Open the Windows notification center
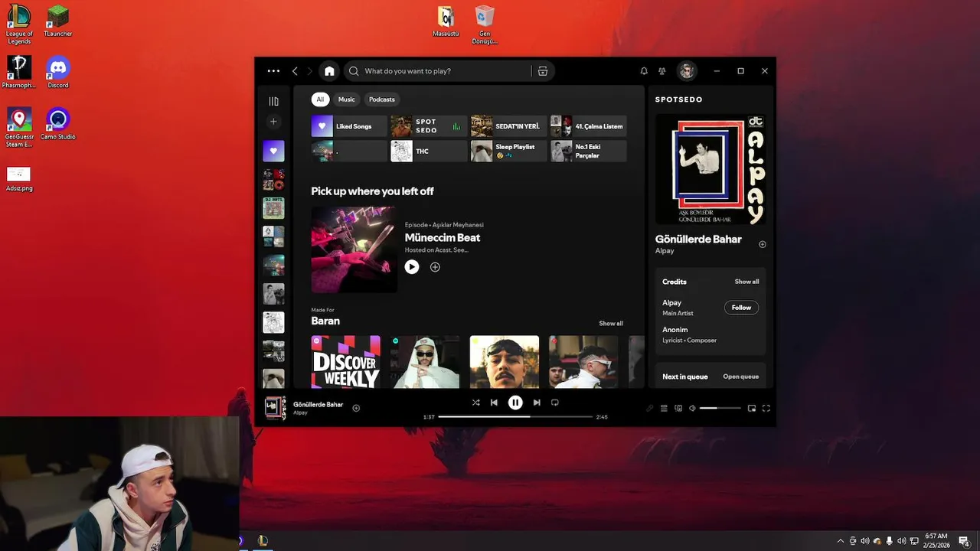 pyautogui.click(x=964, y=541)
